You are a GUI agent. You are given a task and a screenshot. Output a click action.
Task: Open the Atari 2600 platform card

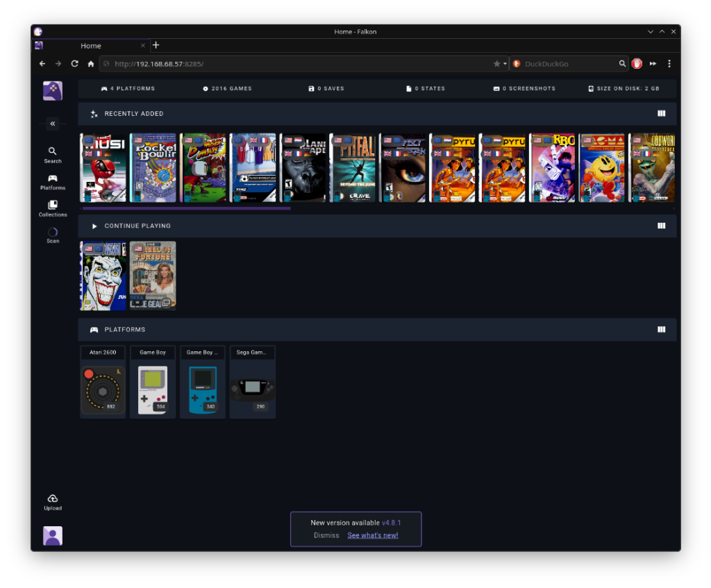coord(103,382)
